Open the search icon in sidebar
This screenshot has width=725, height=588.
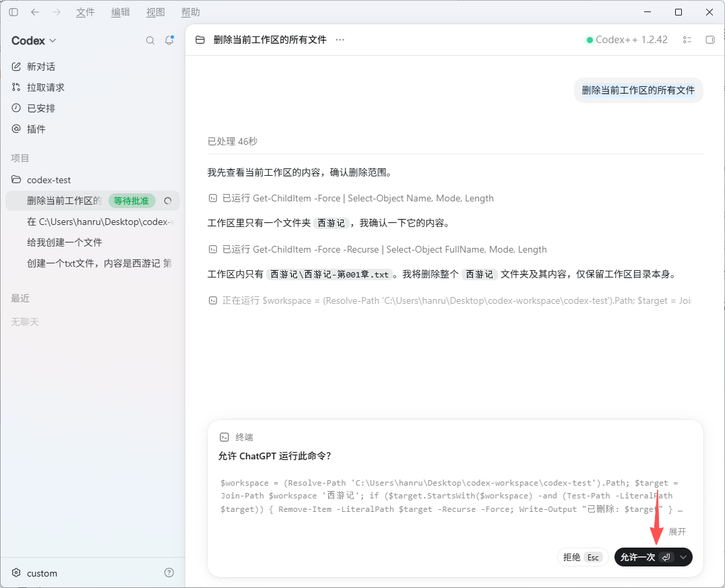pos(150,40)
